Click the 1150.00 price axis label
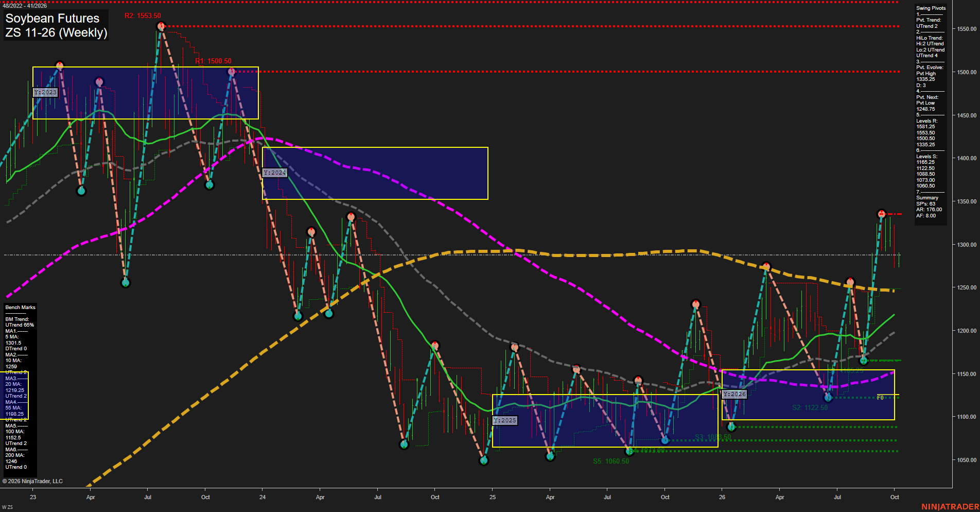Image resolution: width=980 pixels, height=512 pixels. pyautogui.click(x=967, y=374)
